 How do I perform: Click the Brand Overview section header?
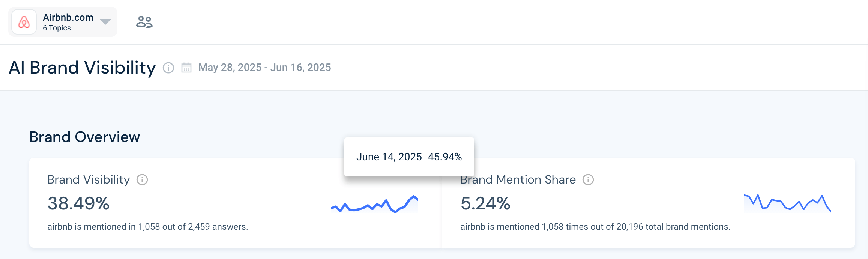pyautogui.click(x=85, y=137)
